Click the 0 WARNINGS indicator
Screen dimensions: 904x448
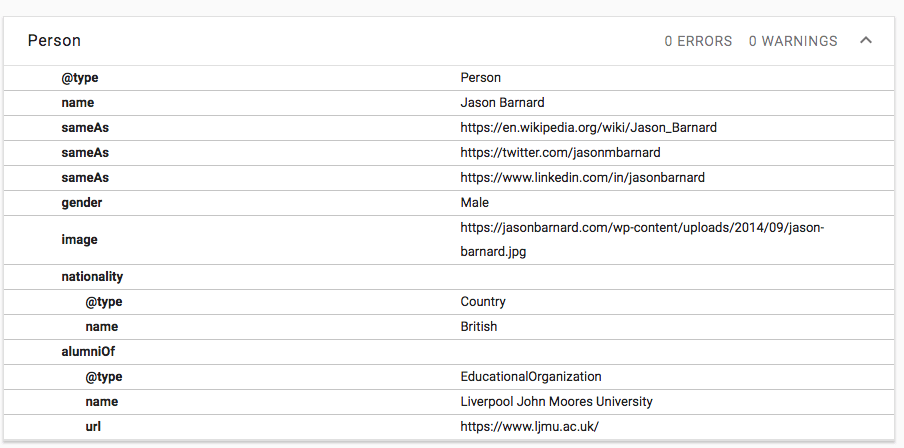pyautogui.click(x=793, y=41)
